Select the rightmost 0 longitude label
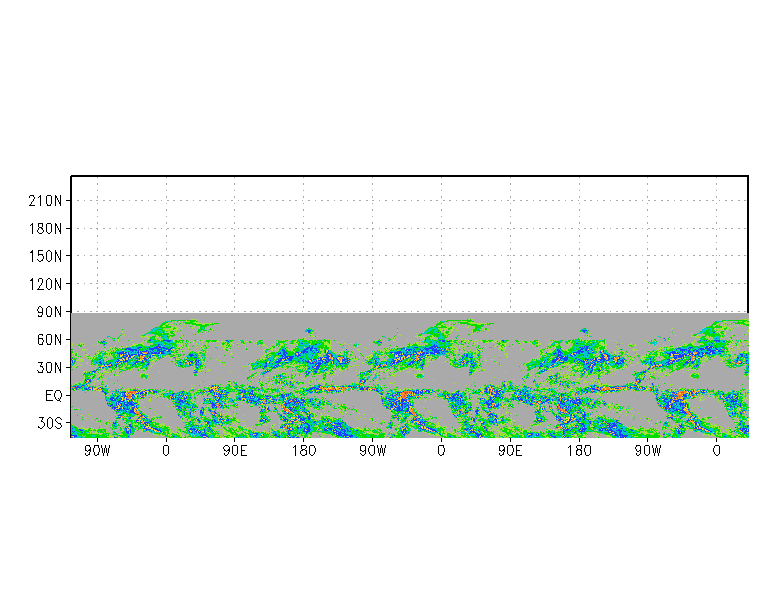This screenshot has height=612, width=784. [716, 451]
